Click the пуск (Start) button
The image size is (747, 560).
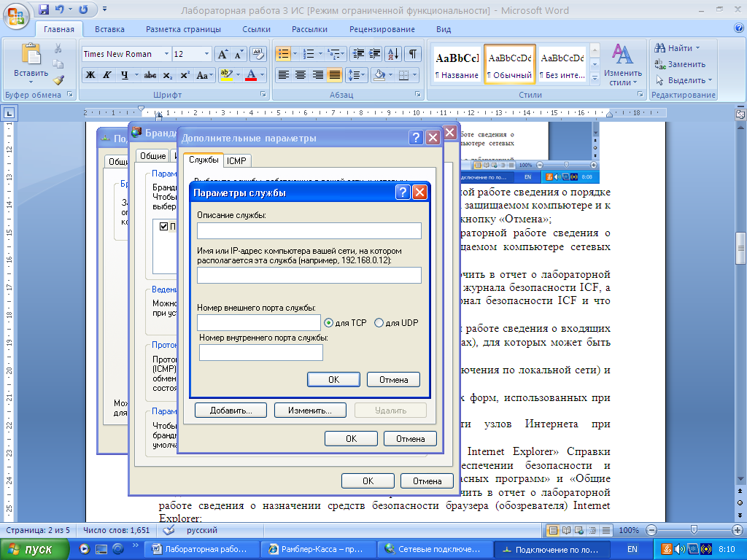pos(34,549)
